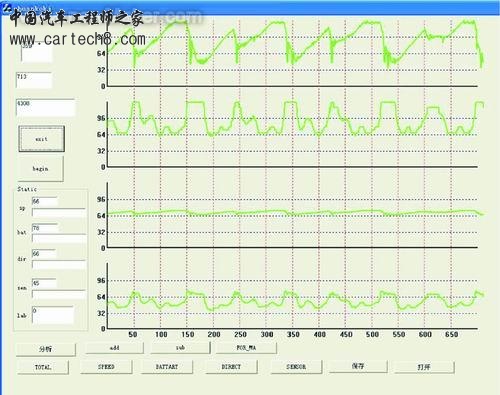Select the dir value field in Static
This screenshot has width=500, height=395.
(44, 254)
